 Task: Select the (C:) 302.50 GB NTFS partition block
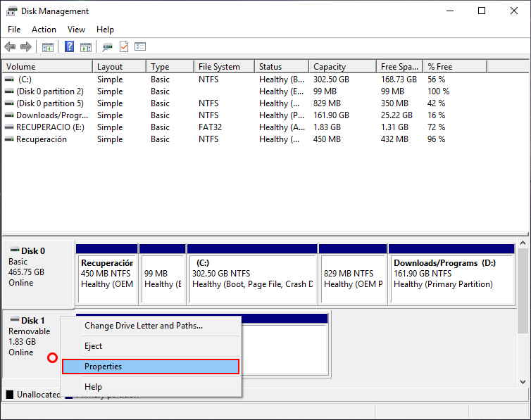coord(252,274)
